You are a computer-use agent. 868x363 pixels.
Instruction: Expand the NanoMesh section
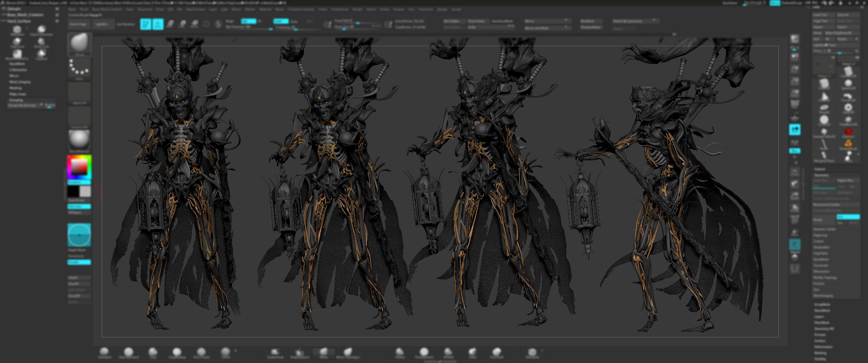point(822,311)
